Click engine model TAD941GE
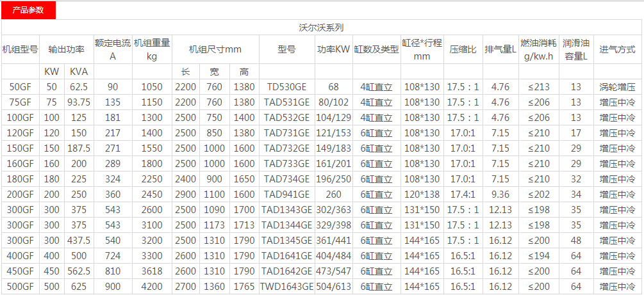Screen dimensions: 644x295 (x=286, y=195)
